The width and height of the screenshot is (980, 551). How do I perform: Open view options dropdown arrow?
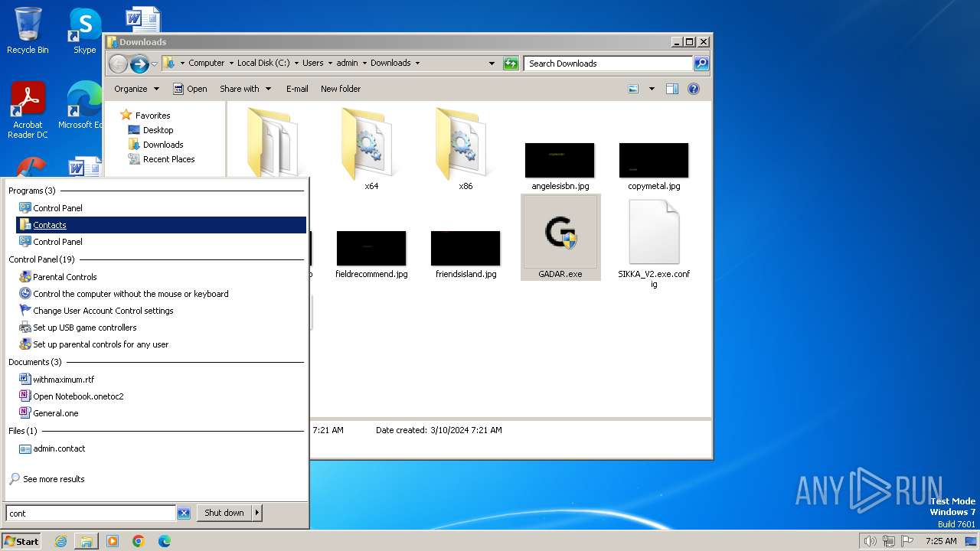click(652, 89)
